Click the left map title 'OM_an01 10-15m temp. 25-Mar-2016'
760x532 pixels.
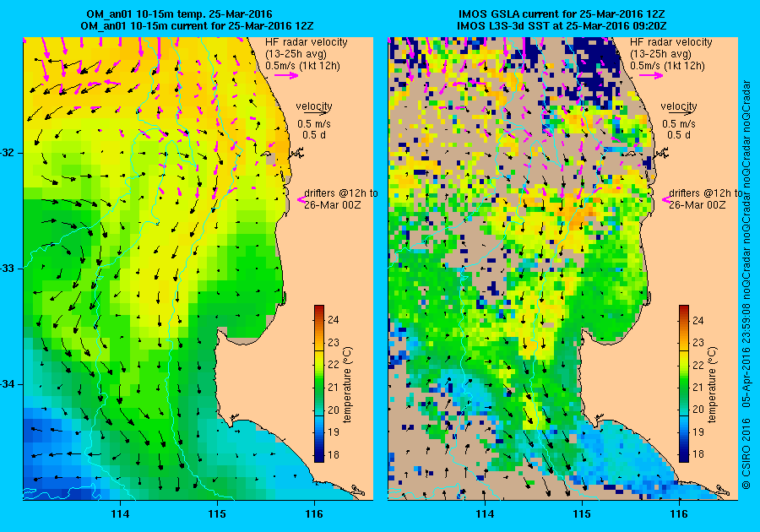(x=179, y=14)
